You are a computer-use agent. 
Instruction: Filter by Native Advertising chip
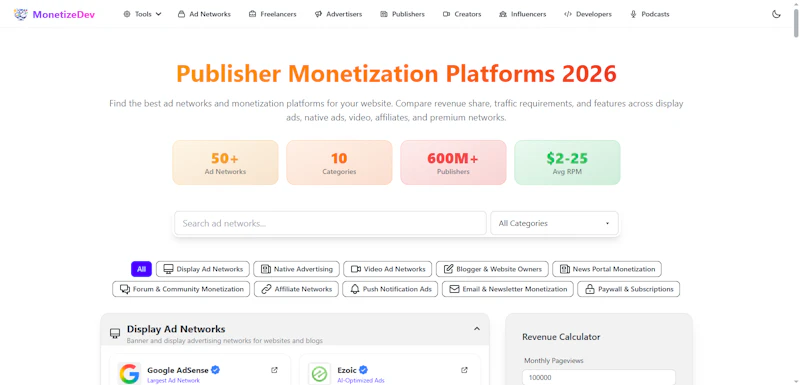(x=296, y=269)
